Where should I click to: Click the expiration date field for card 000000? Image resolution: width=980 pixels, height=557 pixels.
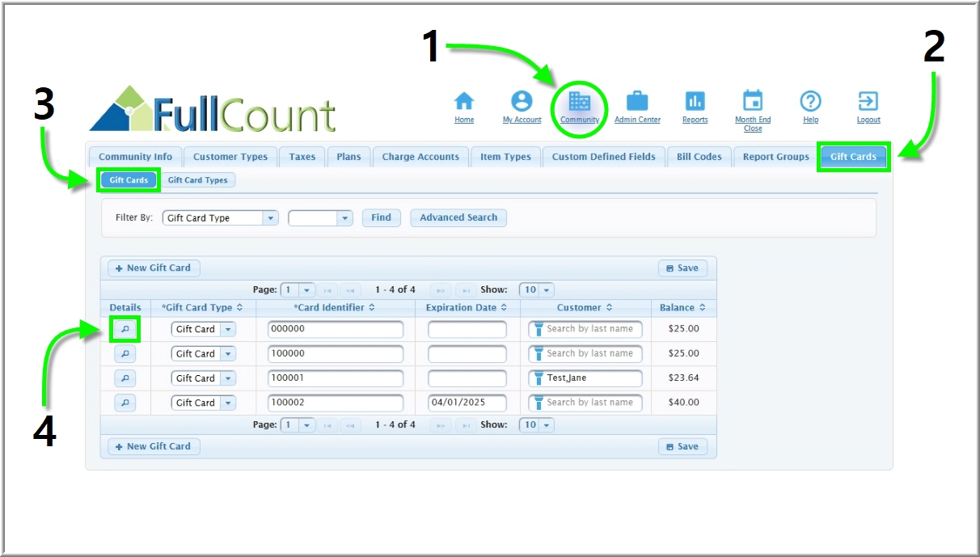[467, 330]
